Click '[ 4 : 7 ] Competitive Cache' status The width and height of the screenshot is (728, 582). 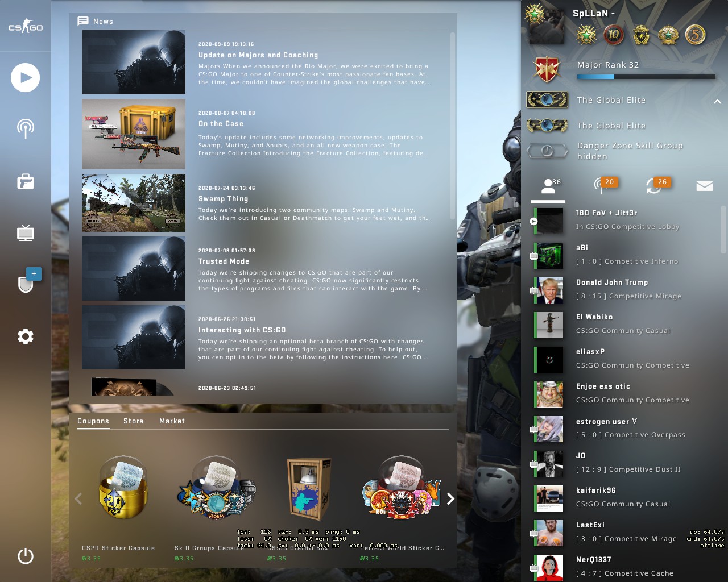[624, 573]
